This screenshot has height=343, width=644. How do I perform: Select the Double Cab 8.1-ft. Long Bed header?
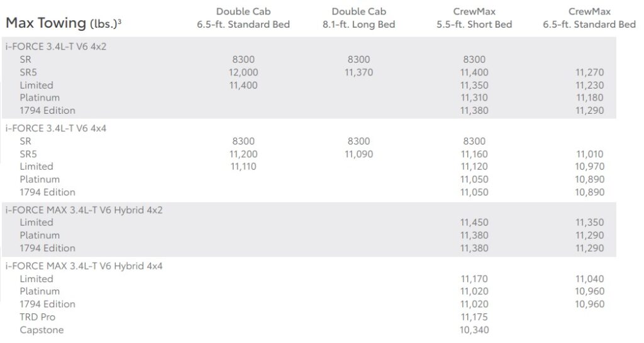[x=358, y=18]
